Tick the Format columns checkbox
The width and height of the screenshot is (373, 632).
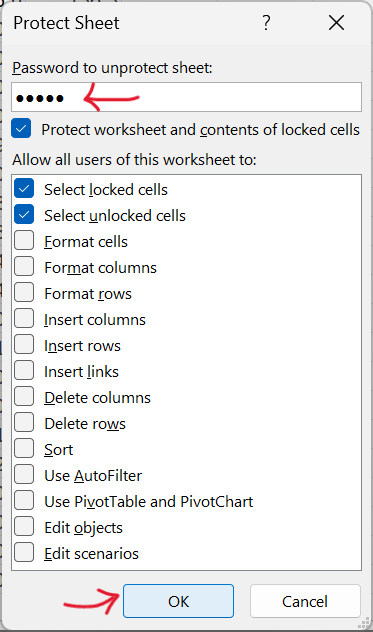tap(24, 267)
